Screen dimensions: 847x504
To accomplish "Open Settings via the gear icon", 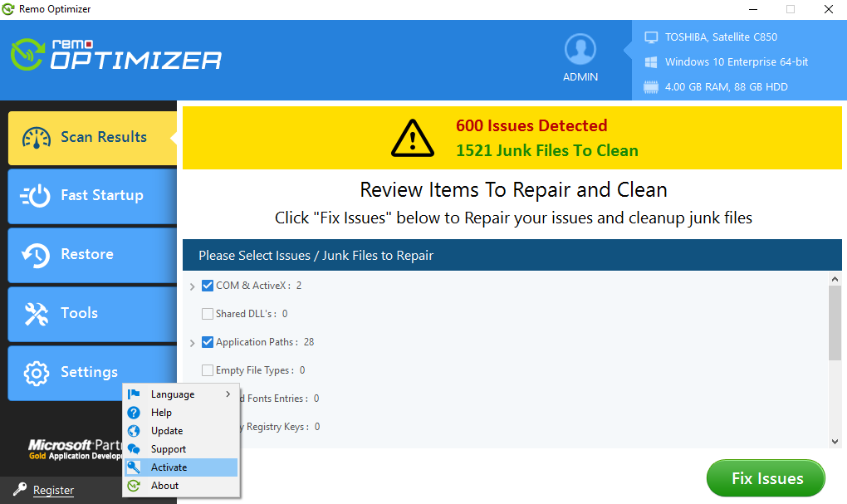I will pos(37,372).
